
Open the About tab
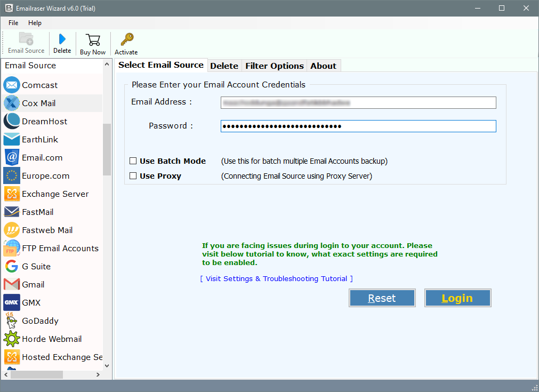click(x=323, y=66)
